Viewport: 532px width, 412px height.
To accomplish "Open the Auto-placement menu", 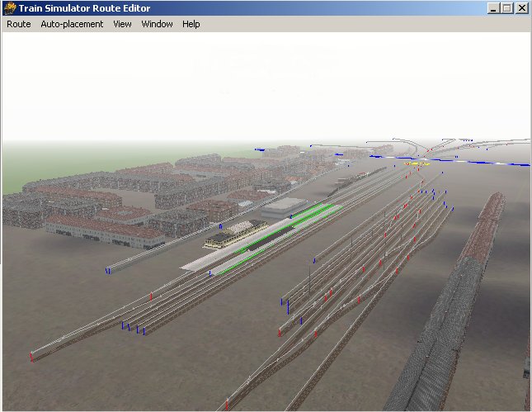I will [72, 24].
